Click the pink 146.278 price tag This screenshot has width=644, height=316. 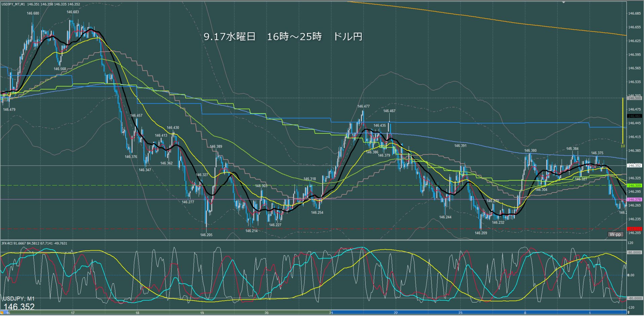click(634, 200)
